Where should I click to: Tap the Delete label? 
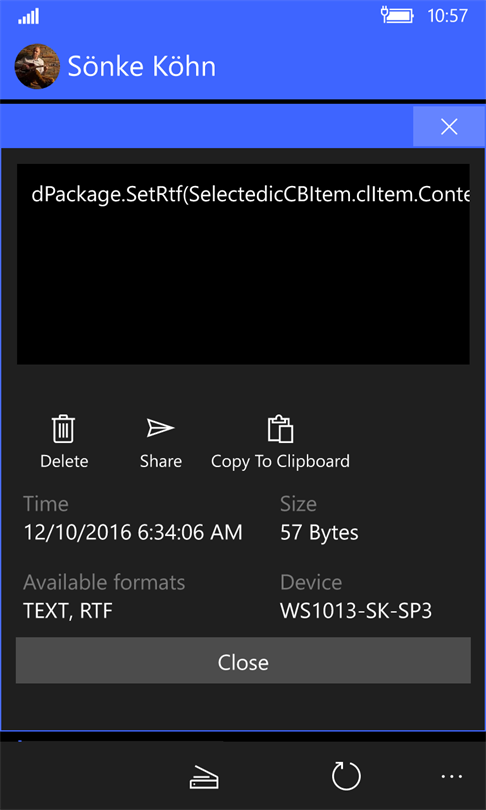[x=64, y=461]
